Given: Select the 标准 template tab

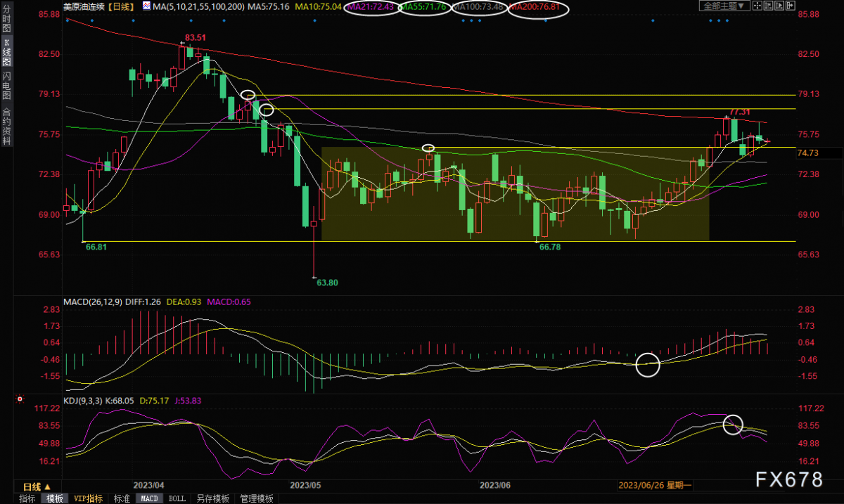Looking at the screenshot, I should tap(122, 498).
